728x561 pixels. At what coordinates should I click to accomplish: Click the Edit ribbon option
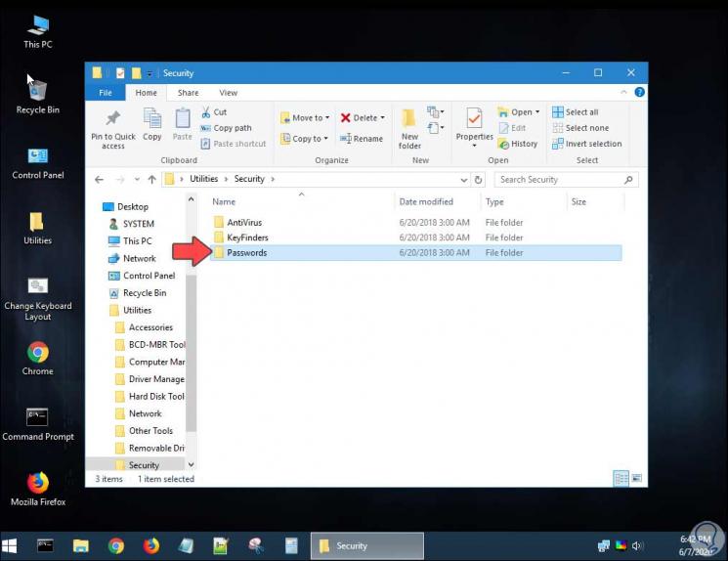point(512,128)
